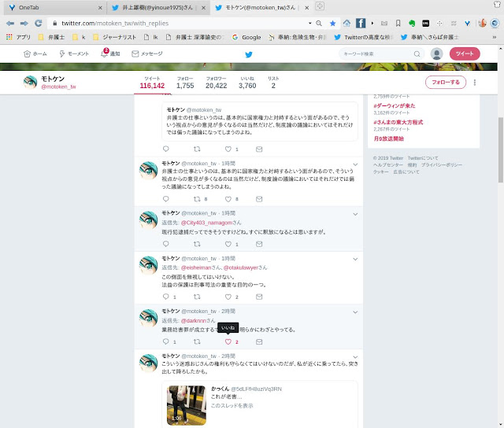Open the いいね 3,760 stat
The height and width of the screenshot is (428, 504).
[247, 83]
